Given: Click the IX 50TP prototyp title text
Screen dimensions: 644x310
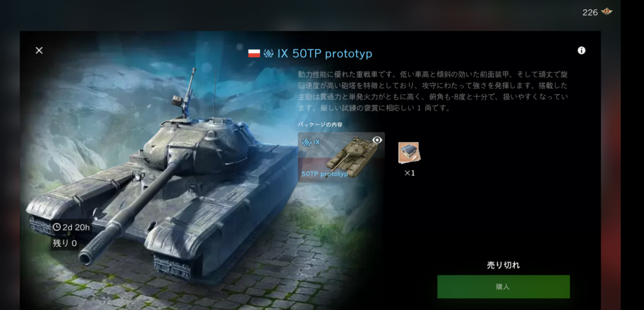Looking at the screenshot, I should tap(325, 53).
